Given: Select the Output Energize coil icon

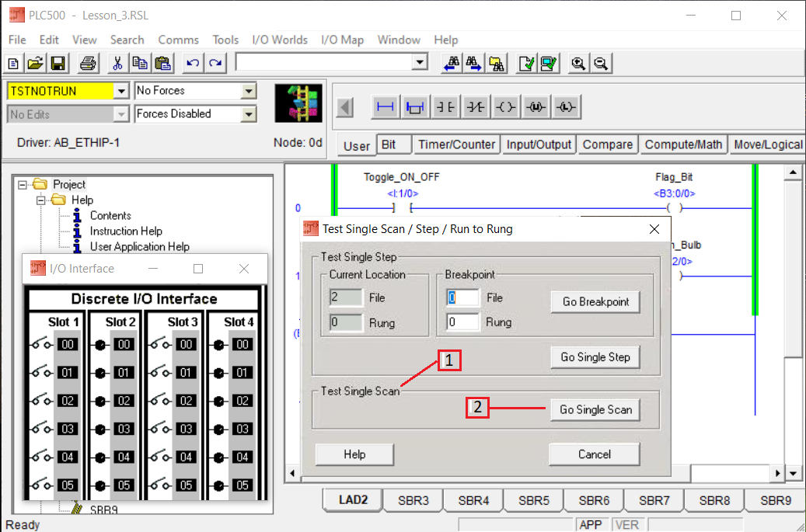Looking at the screenshot, I should (x=505, y=107).
